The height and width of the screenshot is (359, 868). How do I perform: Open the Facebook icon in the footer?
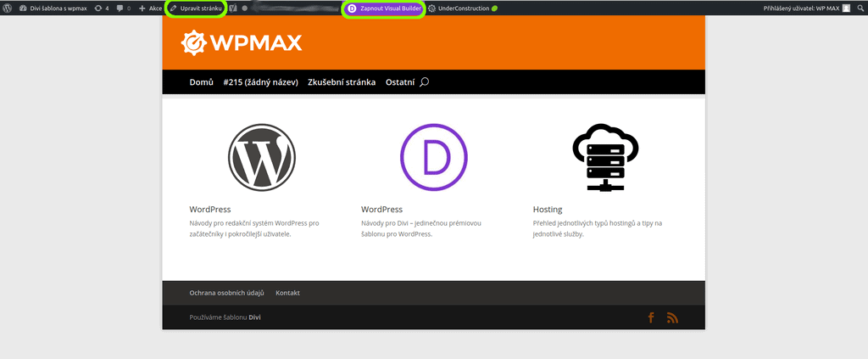651,317
